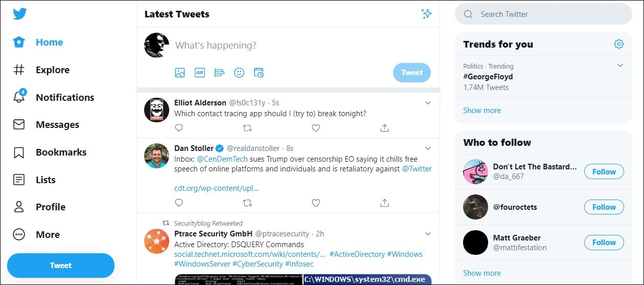The height and width of the screenshot is (285, 644).
Task: Like Dan Stoller's tweet
Action: click(x=316, y=203)
